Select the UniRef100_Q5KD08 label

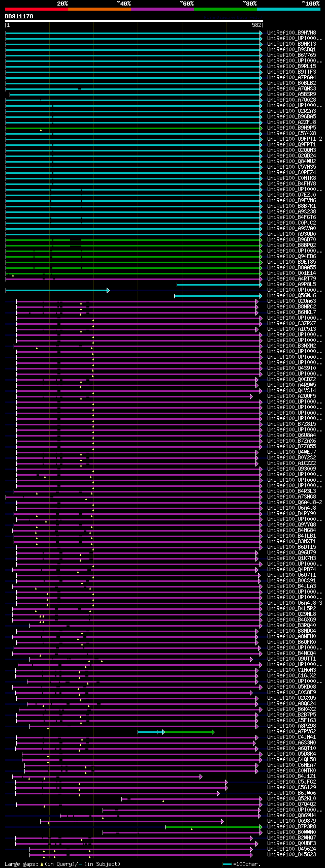(x=291, y=687)
